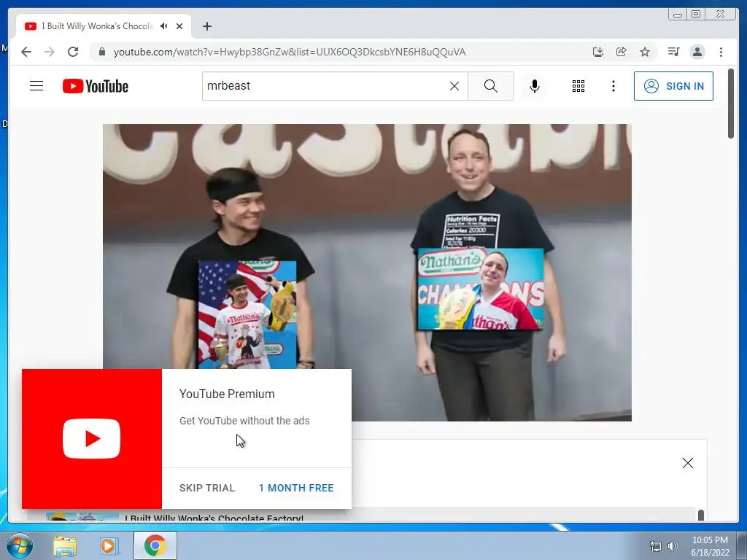Reload the current page
Viewport: 747px width, 560px height.
click(x=73, y=52)
